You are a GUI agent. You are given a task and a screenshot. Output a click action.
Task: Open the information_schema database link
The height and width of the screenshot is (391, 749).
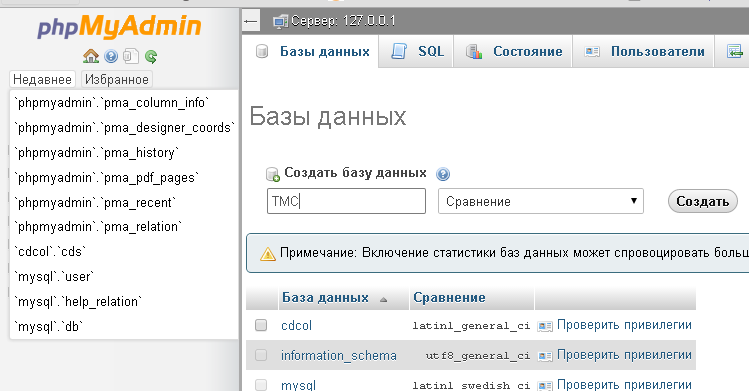click(x=339, y=356)
